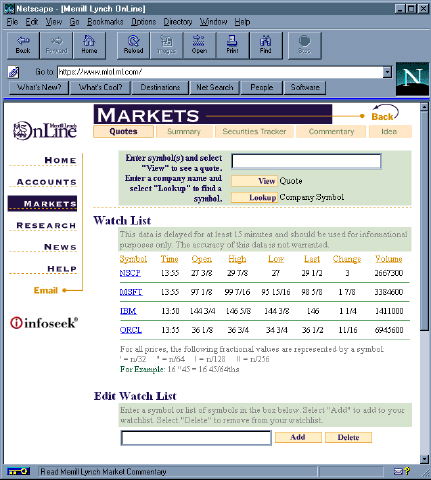The height and width of the screenshot is (480, 431).
Task: Click the Open location toolbar button
Action: [x=199, y=46]
